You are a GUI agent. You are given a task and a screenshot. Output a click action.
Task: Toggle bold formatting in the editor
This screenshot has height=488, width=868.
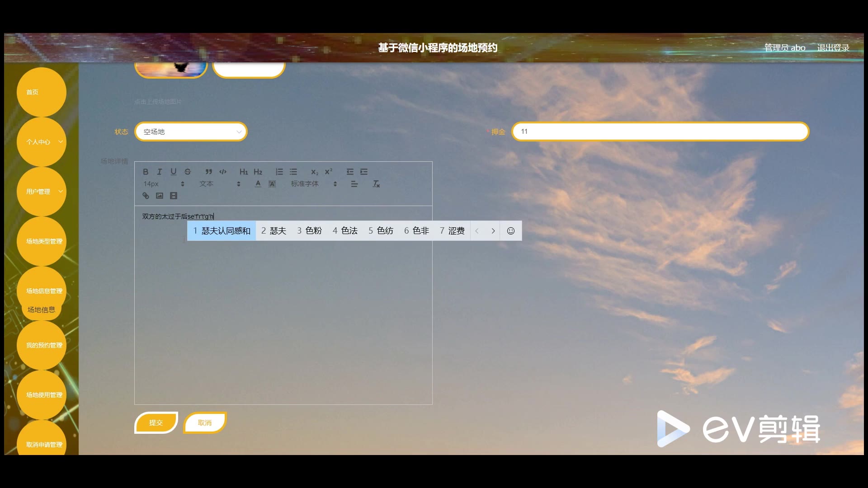pos(146,172)
